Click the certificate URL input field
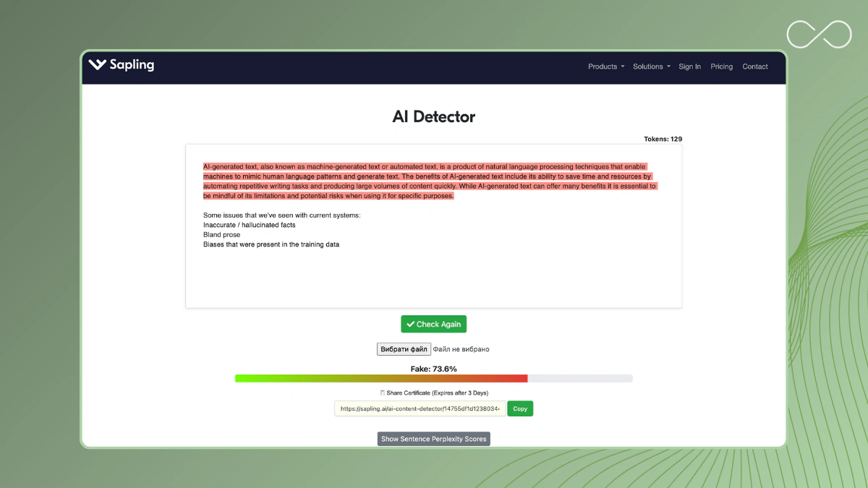The width and height of the screenshot is (868, 488). point(420,408)
